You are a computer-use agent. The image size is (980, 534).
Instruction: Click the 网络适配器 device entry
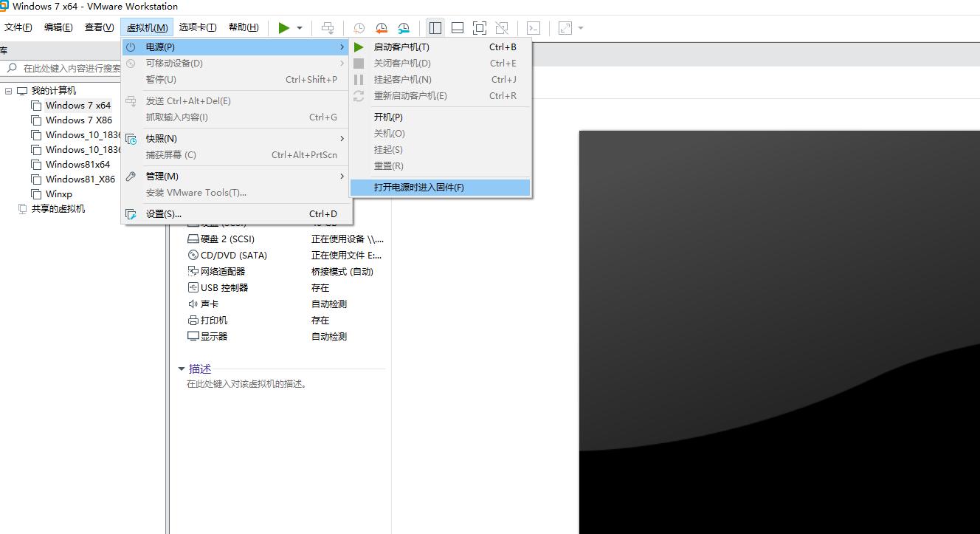coord(220,271)
